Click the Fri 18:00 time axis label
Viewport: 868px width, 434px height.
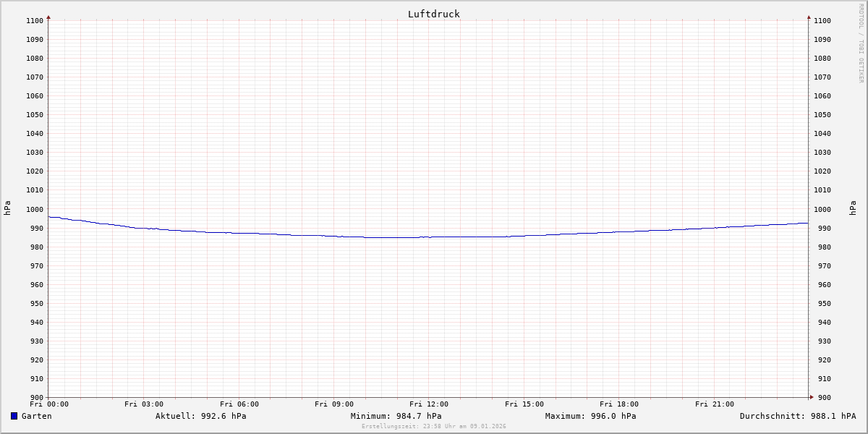coord(619,404)
